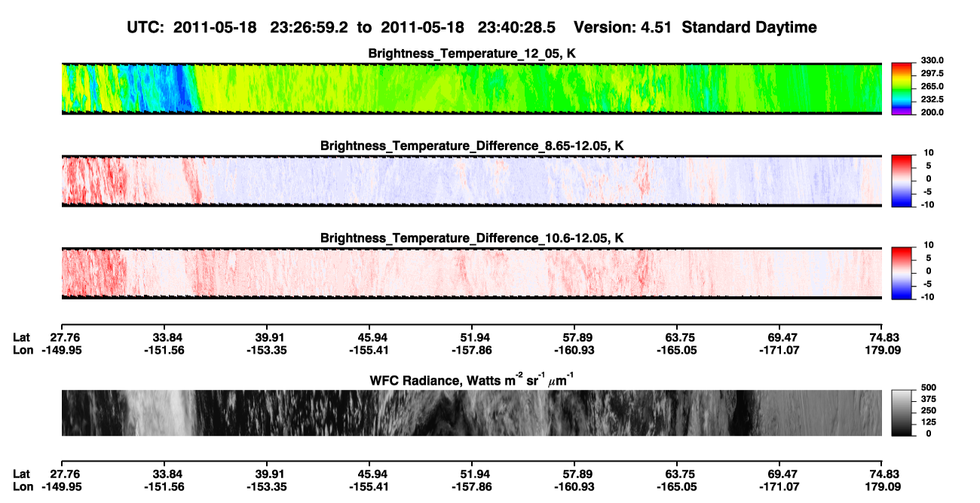The height and width of the screenshot is (503, 980).
Task: Click the 125 label on grayscale colorbar
Action: 929,422
